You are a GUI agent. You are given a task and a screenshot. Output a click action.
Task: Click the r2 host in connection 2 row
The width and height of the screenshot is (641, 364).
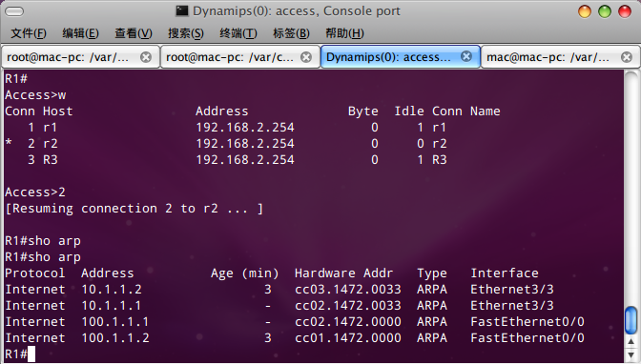(50, 144)
